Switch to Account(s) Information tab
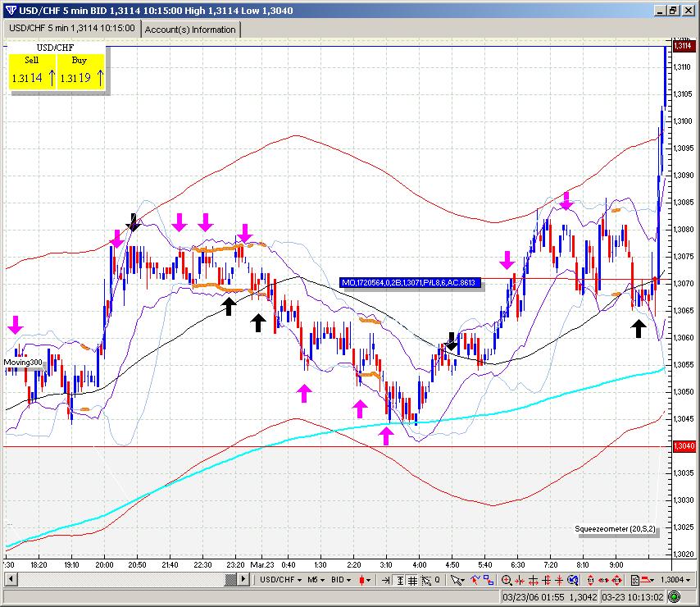The width and height of the screenshot is (700, 607). coord(190,30)
